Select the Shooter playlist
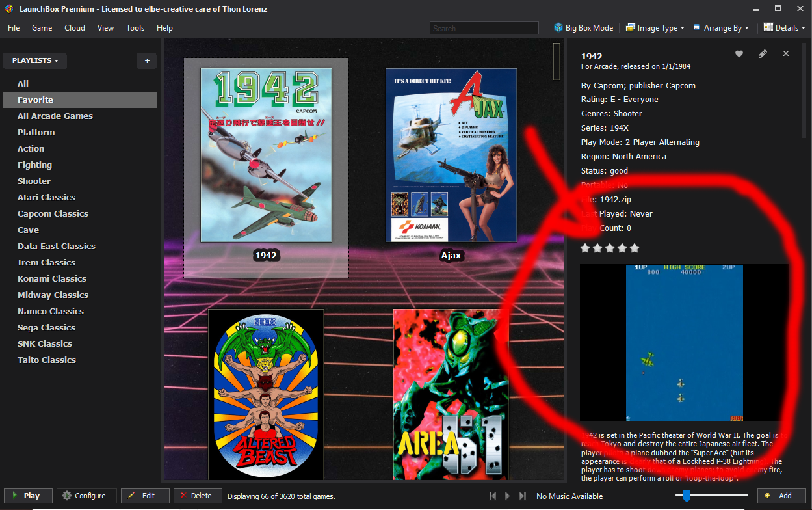Image resolution: width=812 pixels, height=510 pixels. [x=80, y=181]
